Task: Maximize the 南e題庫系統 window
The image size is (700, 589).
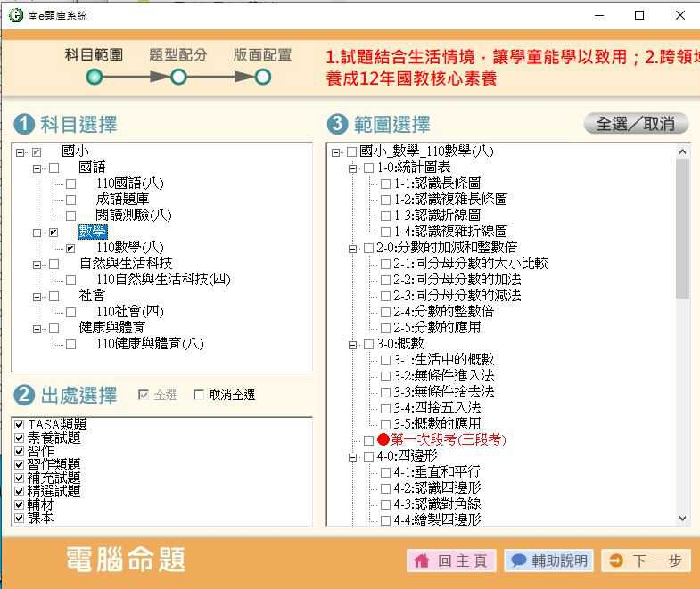Action: pyautogui.click(x=639, y=15)
